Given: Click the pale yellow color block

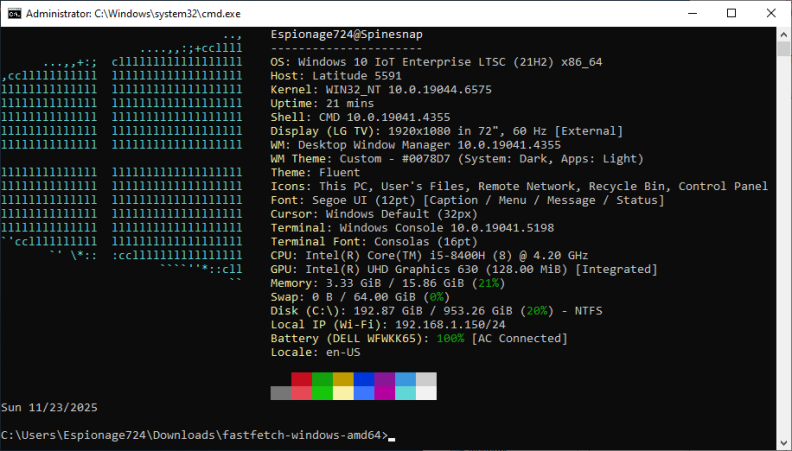Looking at the screenshot, I should coord(343,393).
